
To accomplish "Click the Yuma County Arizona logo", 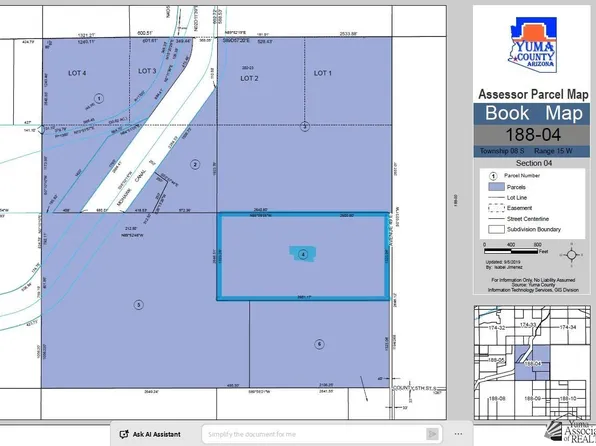I will point(533,44).
